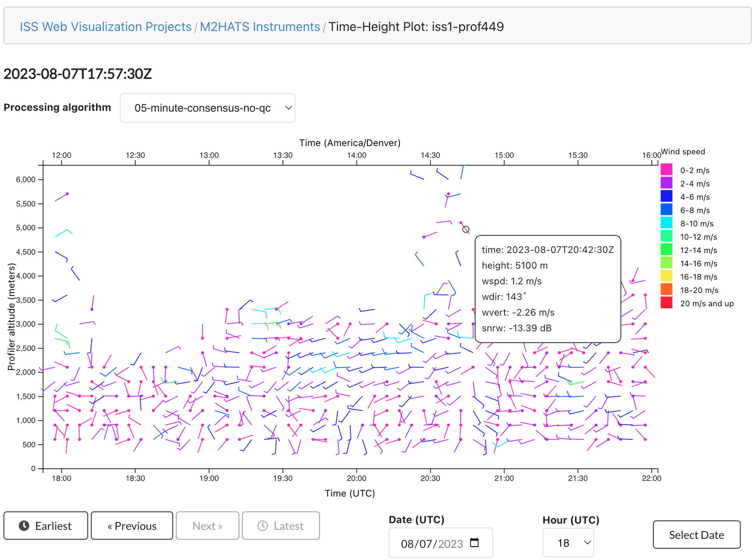Click the 18-20 m/s orange legend swatch
Viewport: 756px width, 560px height.
[x=666, y=290]
